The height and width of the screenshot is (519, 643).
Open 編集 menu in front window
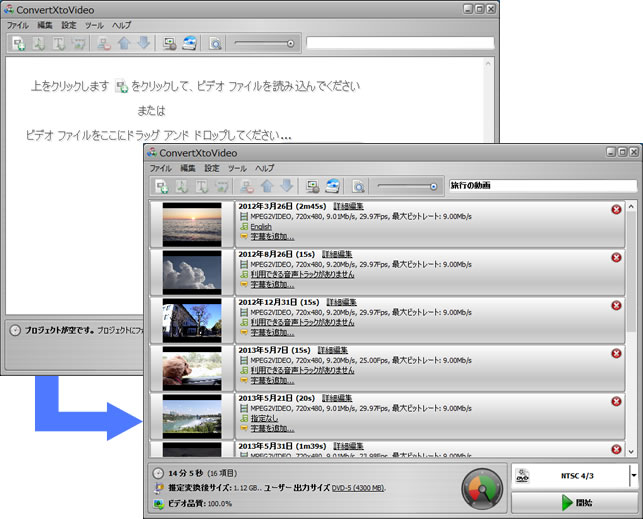(188, 168)
